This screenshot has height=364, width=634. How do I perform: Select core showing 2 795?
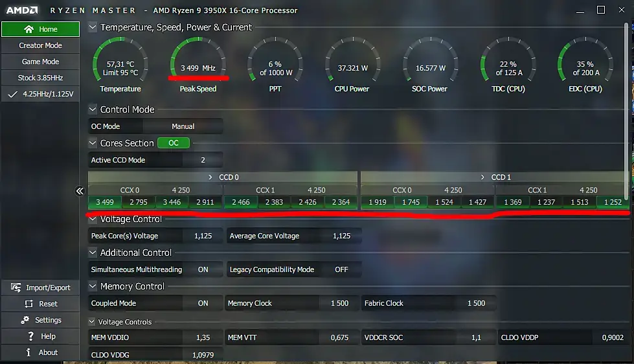coord(139,202)
